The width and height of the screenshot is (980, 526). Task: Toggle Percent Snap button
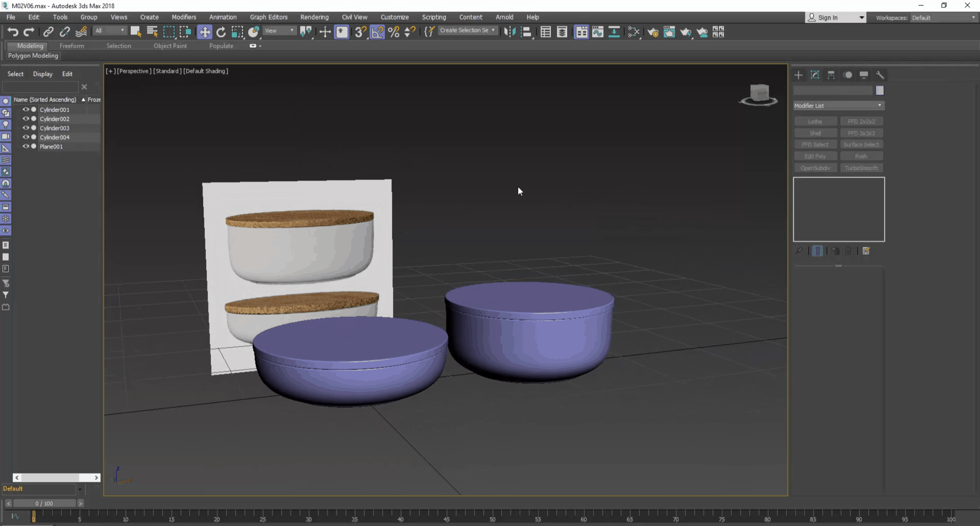click(x=394, y=32)
